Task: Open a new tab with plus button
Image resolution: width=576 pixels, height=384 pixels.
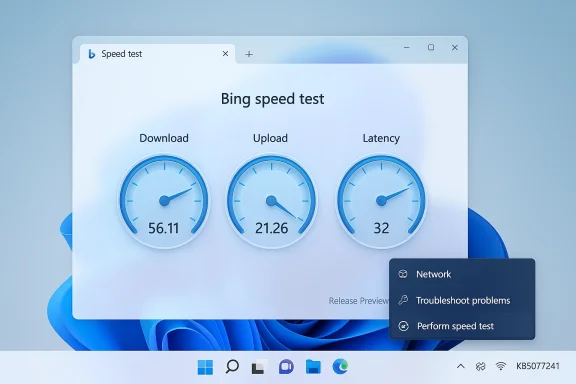Action: 249,54
